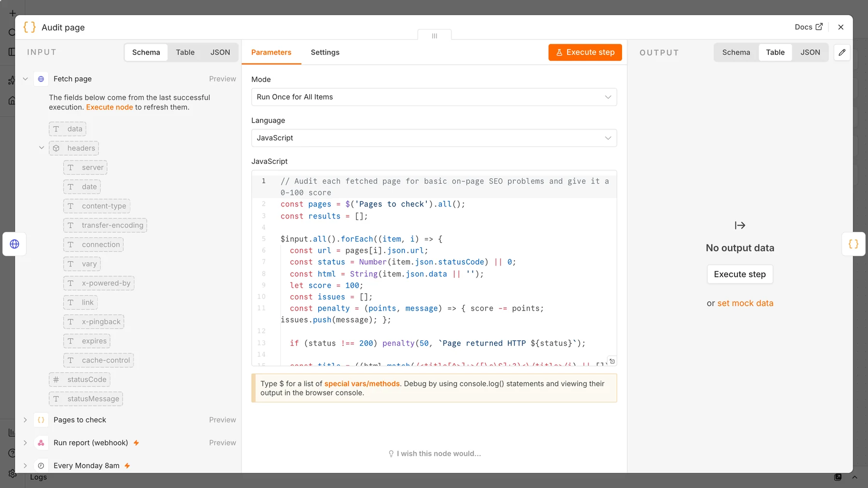Image resolution: width=868 pixels, height=488 pixels.
Task: Click the orange Execute step button
Action: pos(585,52)
